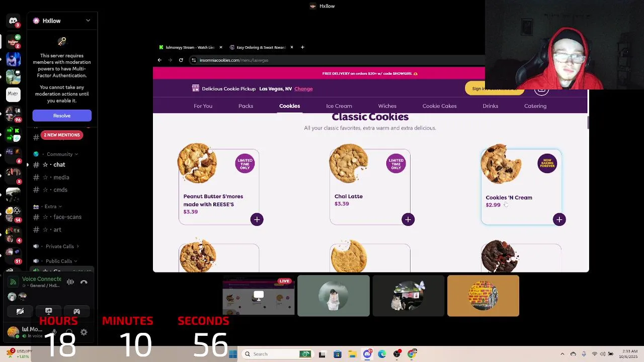The width and height of the screenshot is (644, 362).
Task: Show hidden system tray icons
Action: 562,354
